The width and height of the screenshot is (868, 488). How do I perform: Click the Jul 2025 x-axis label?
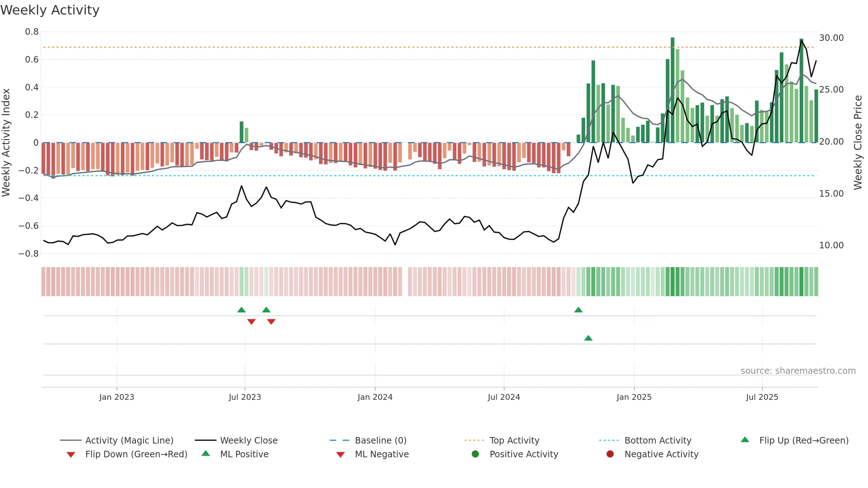click(762, 397)
